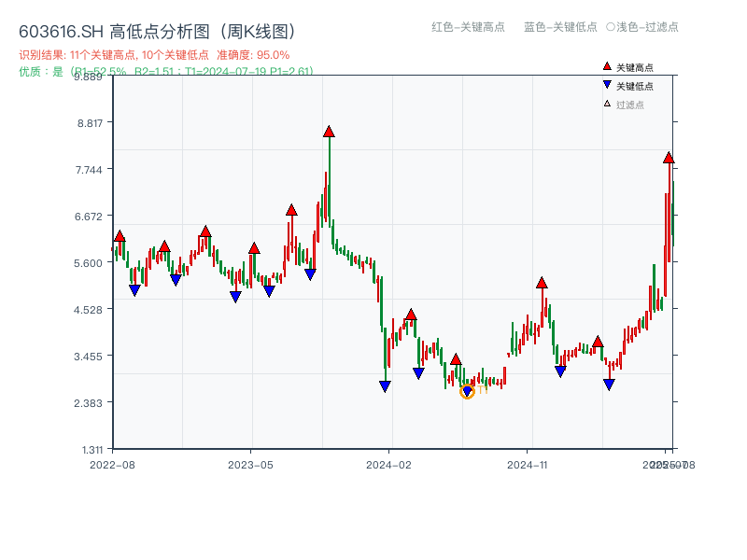Click the red triangle icon beside 关键高点 legend
This screenshot has height=560, width=747.
point(607,66)
